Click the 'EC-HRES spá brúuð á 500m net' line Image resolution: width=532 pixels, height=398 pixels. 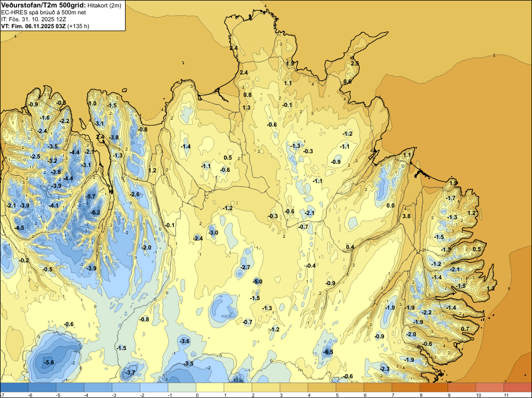tap(44, 13)
